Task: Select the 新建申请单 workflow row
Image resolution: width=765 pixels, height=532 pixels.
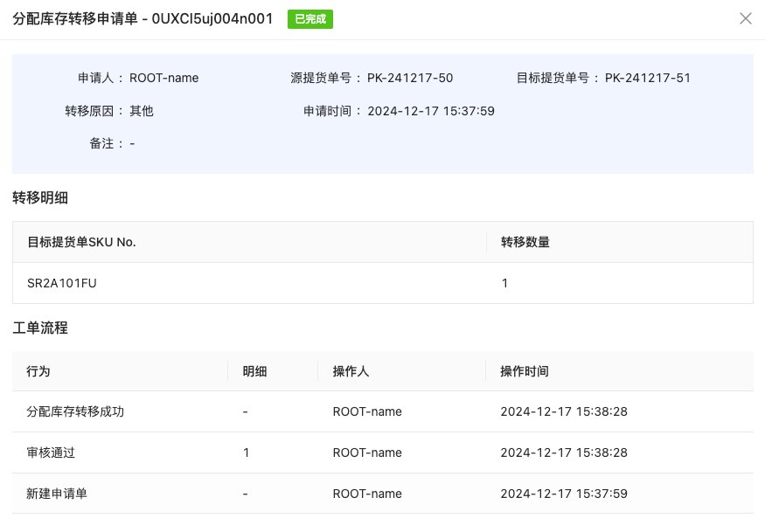Action: point(57,494)
